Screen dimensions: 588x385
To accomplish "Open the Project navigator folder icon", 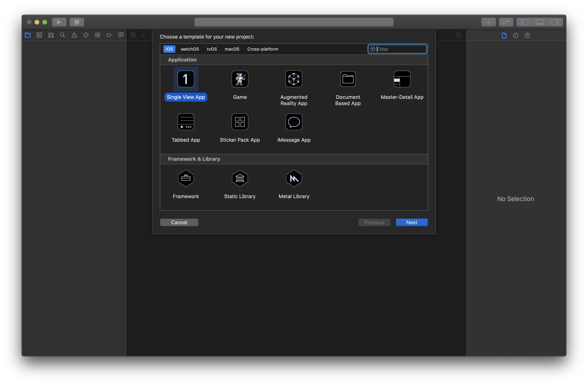I will coord(28,35).
